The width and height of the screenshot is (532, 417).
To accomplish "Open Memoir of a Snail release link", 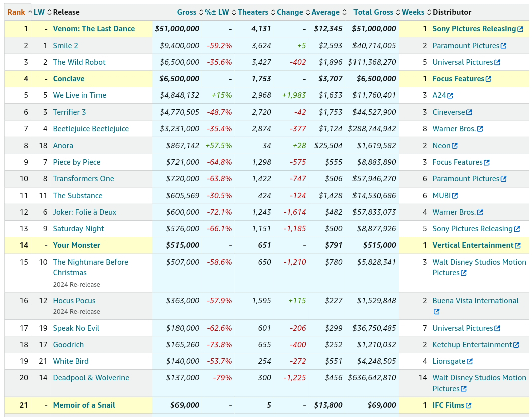I will (x=84, y=405).
